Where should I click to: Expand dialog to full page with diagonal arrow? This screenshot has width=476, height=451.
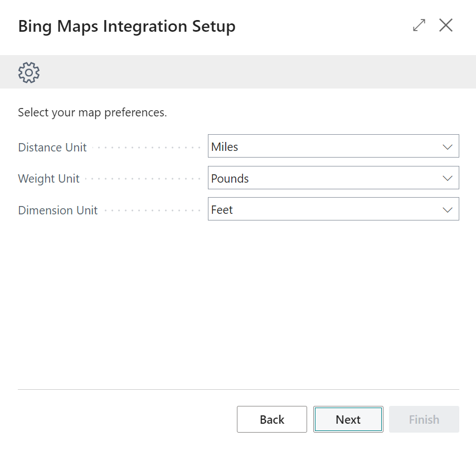[419, 25]
